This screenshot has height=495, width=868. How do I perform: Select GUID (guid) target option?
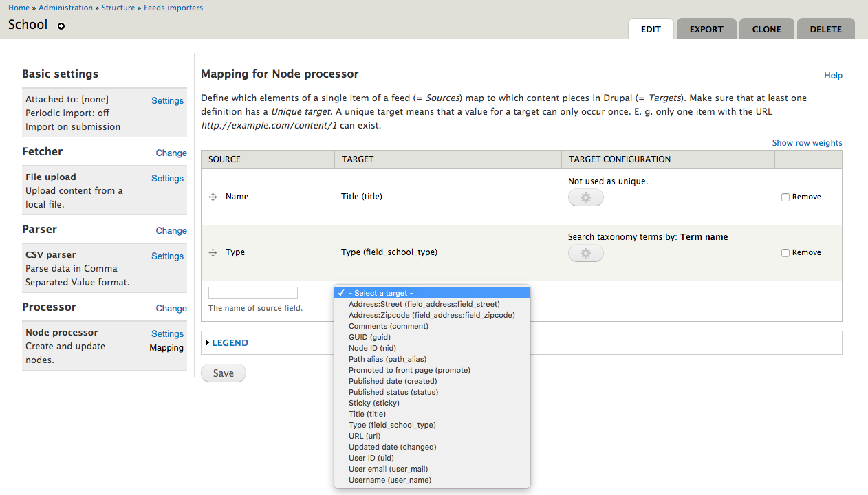pyautogui.click(x=432, y=337)
